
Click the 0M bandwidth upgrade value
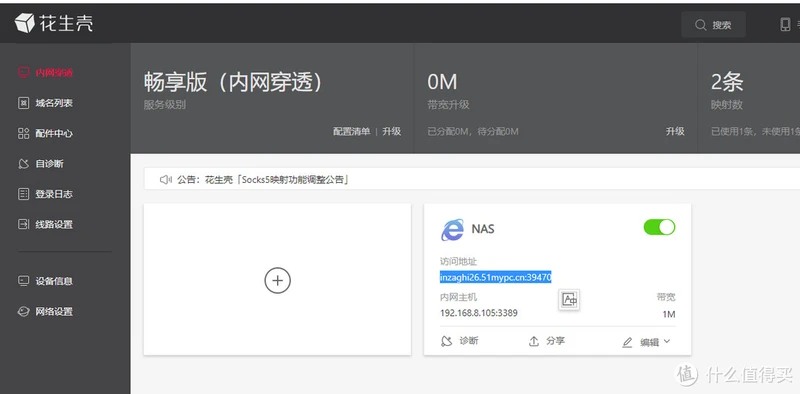[x=442, y=82]
